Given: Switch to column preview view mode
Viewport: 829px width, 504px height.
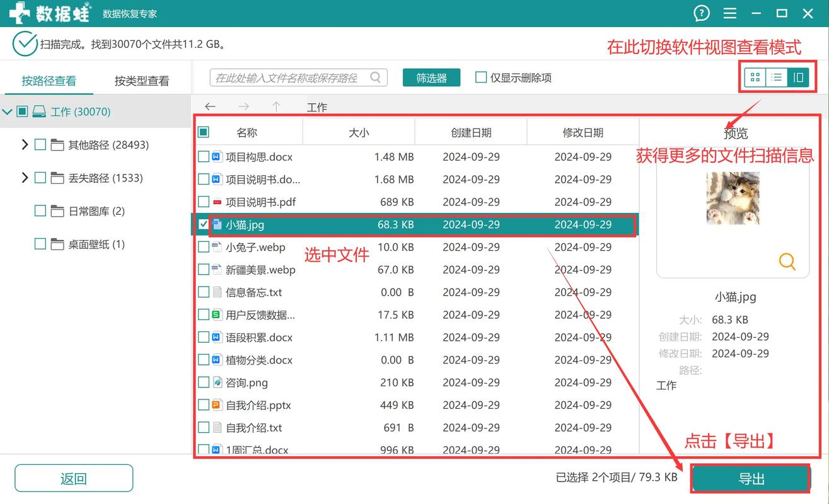Looking at the screenshot, I should 797,77.
